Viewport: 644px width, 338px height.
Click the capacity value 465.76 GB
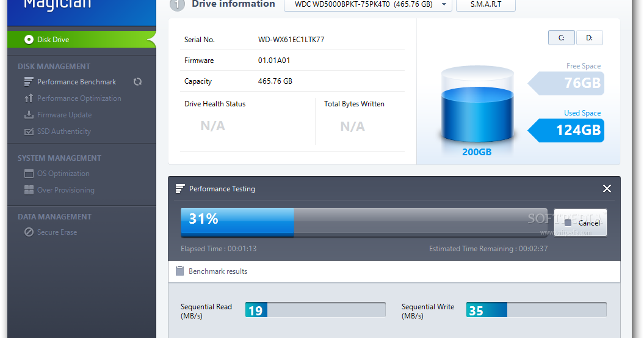tap(275, 81)
